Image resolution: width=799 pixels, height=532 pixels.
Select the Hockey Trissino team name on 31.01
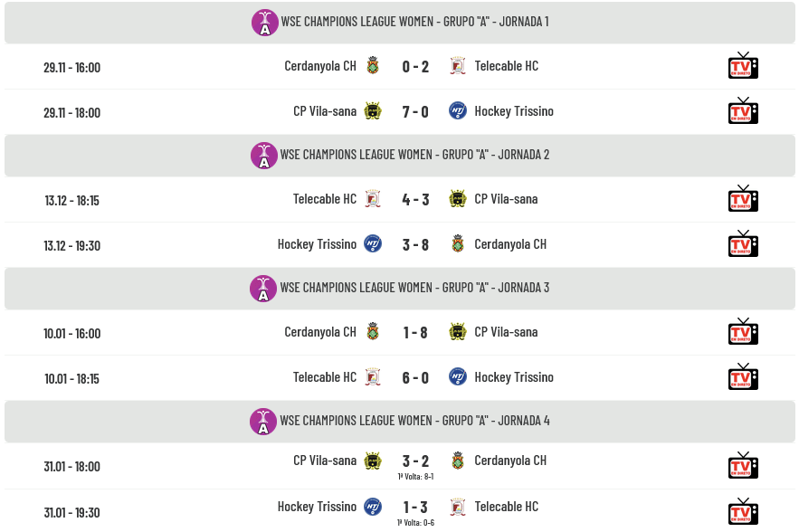[317, 507]
